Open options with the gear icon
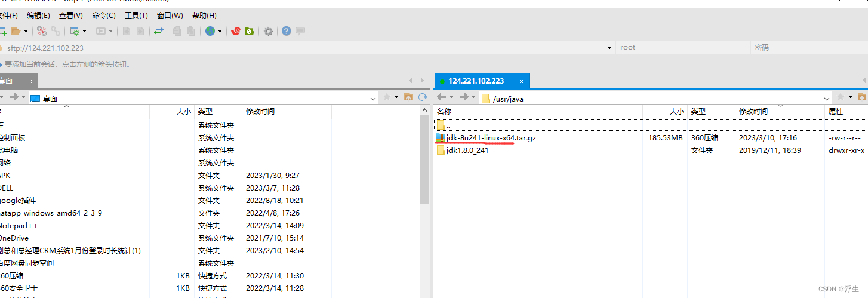This screenshot has height=298, width=868. point(269,31)
